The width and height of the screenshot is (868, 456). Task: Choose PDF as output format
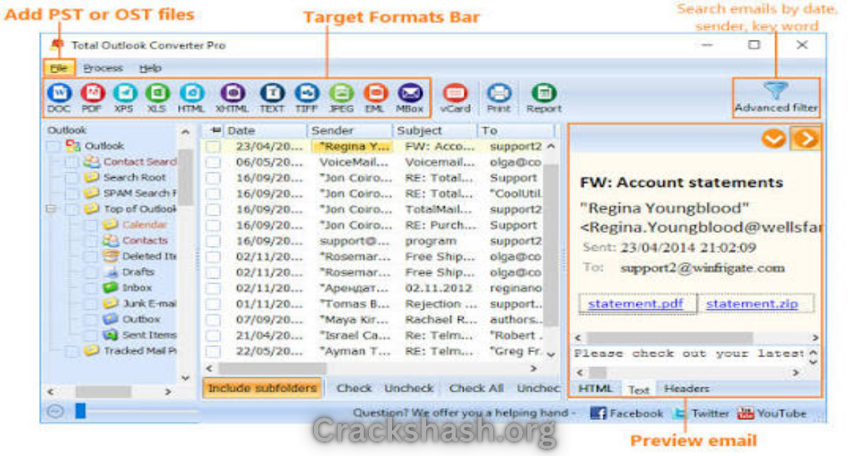(92, 93)
